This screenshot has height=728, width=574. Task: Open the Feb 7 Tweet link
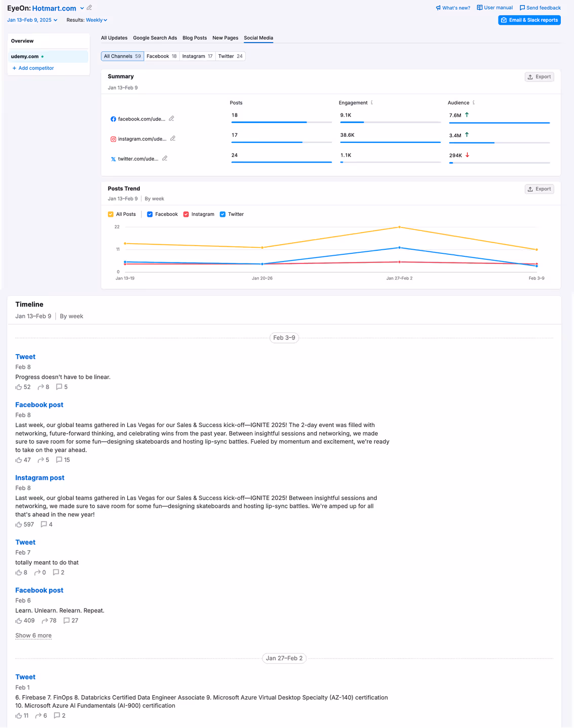25,542
